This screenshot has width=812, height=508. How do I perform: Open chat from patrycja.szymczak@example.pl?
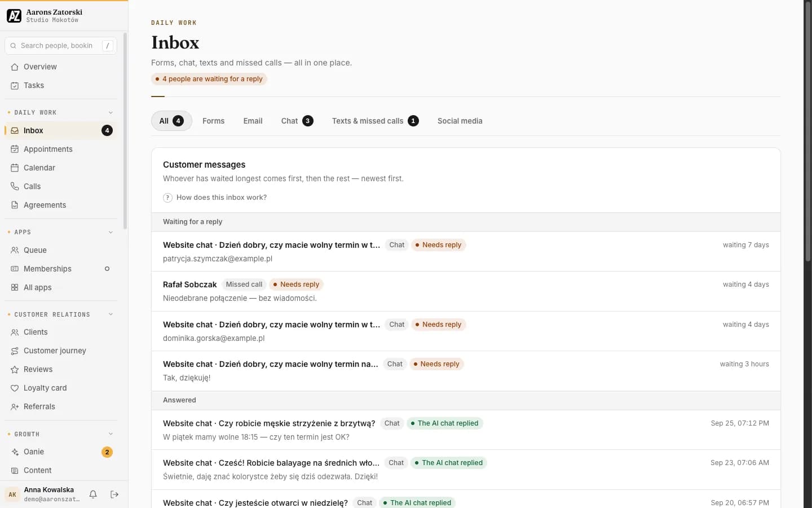point(466,252)
